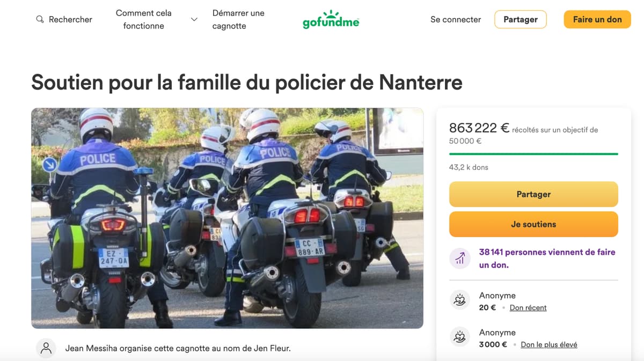Screen dimensions: 644x361
Task: Click Faire un don button
Action: point(597,19)
